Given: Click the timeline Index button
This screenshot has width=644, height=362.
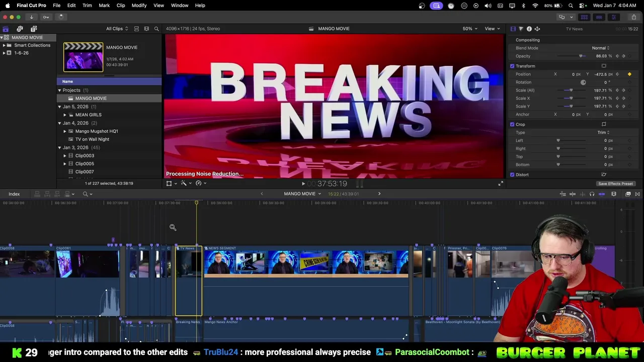Looking at the screenshot, I should click(14, 194).
